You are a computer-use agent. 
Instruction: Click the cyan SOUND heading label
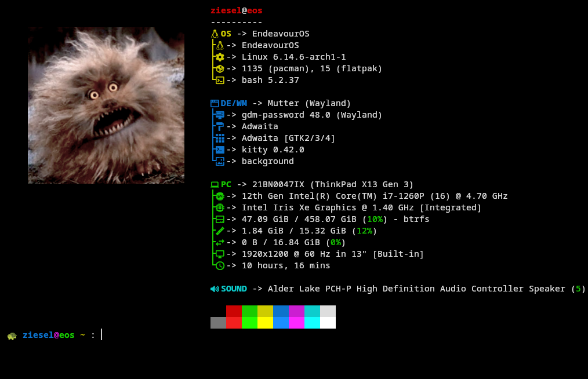tap(234, 289)
